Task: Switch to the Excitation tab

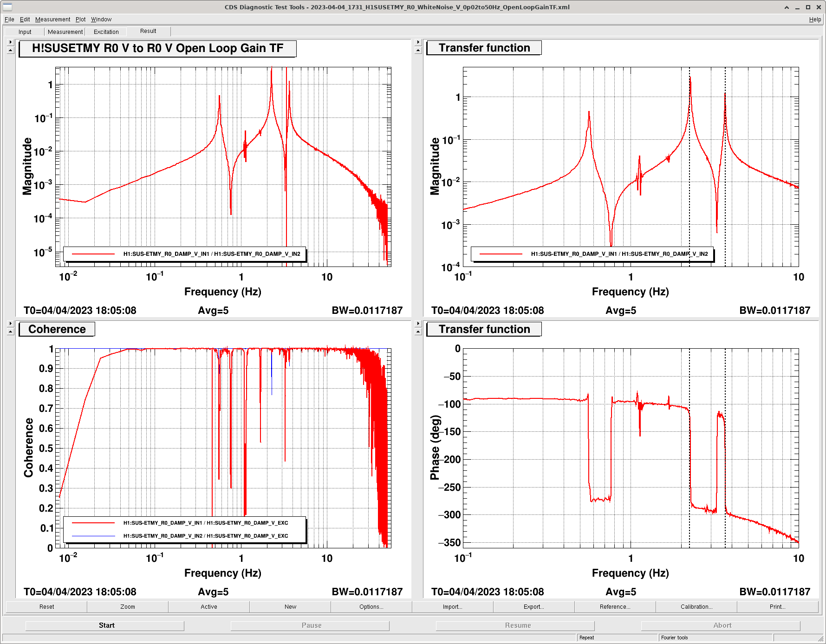Action: click(106, 32)
